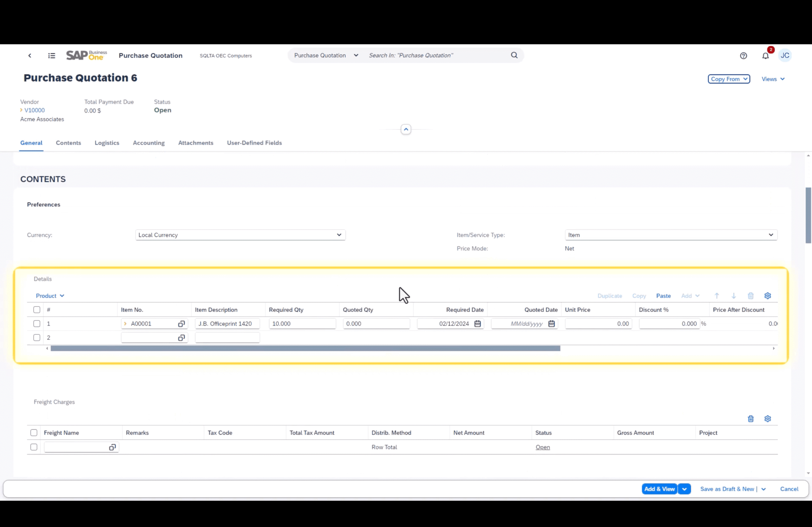This screenshot has width=812, height=527.
Task: Open the help question-mark icon
Action: pos(743,55)
